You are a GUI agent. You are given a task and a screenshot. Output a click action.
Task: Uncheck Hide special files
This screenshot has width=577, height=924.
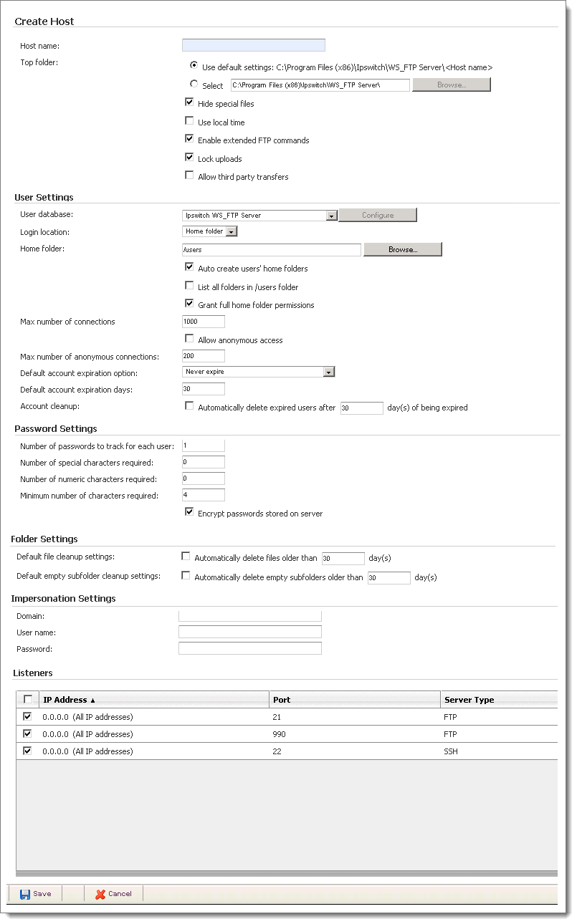(189, 103)
